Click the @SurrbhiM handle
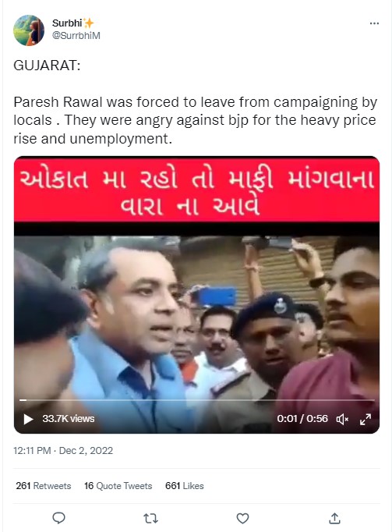392x532 pixels. pos(76,36)
